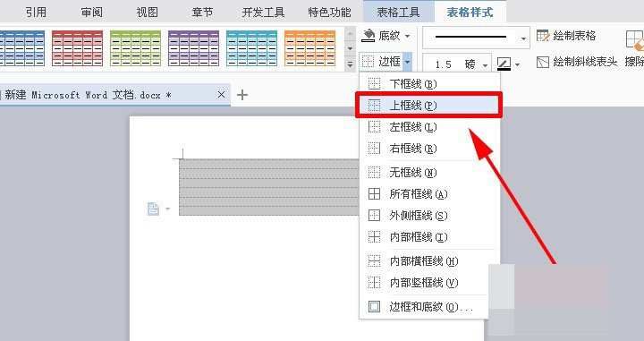Image resolution: width=644 pixels, height=341 pixels.
Task: Switch to the 开发工具 tab
Action: (x=263, y=12)
